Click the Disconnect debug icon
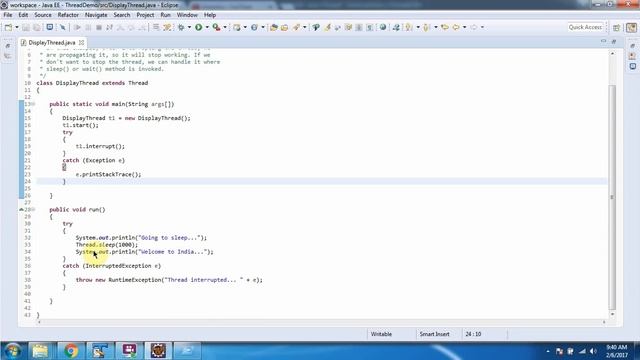Viewport: 640px width, 360px height. 109,27
